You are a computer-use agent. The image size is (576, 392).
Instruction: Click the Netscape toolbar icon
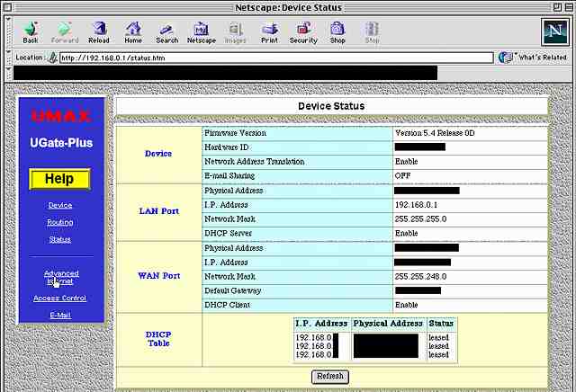(202, 32)
